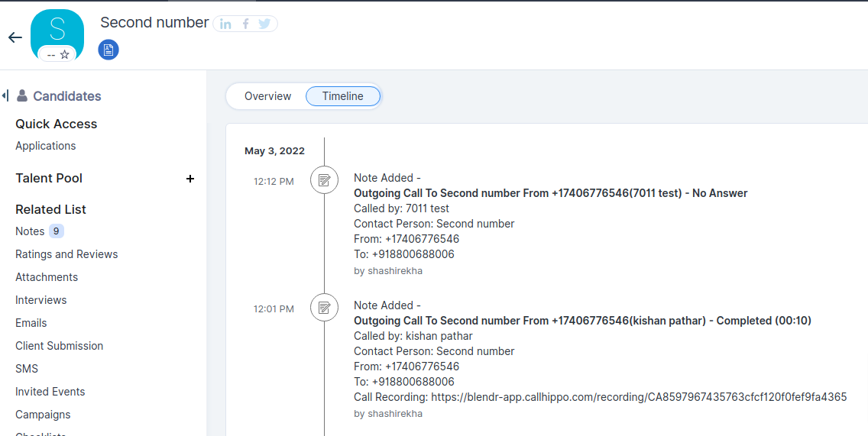This screenshot has height=436, width=868.
Task: Click Talent Pool section heading
Action: (x=49, y=178)
